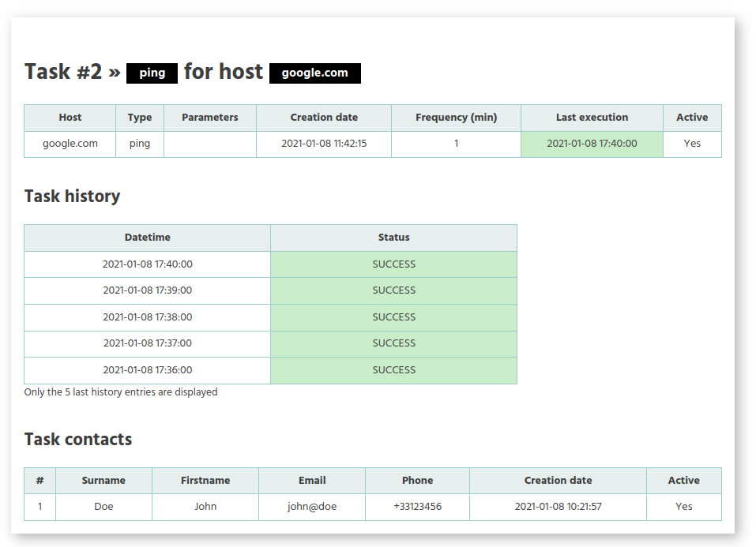Click the black 'ping' badge in the title
756x547 pixels.
(152, 73)
